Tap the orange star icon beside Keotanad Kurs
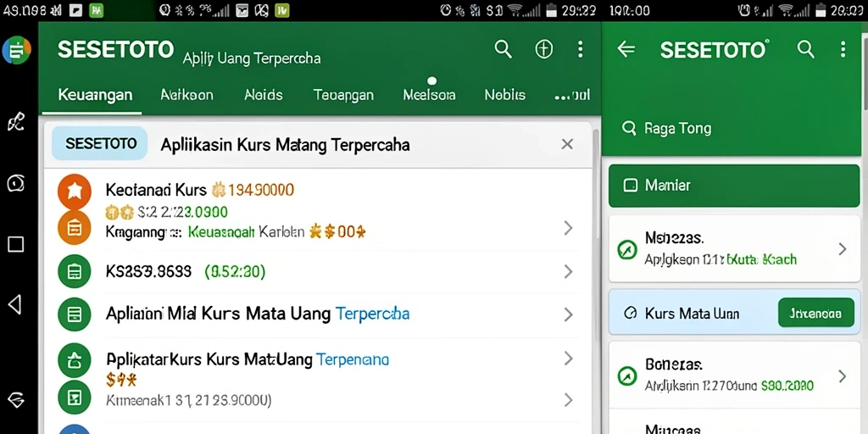The width and height of the screenshot is (868, 434). point(75,191)
